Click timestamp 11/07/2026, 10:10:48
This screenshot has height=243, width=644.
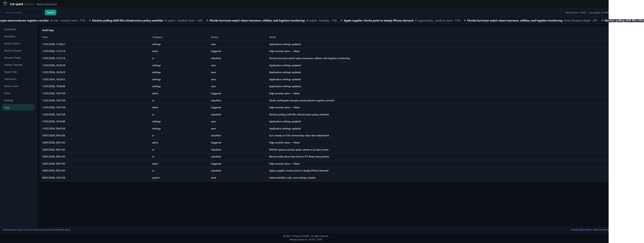pos(54,121)
